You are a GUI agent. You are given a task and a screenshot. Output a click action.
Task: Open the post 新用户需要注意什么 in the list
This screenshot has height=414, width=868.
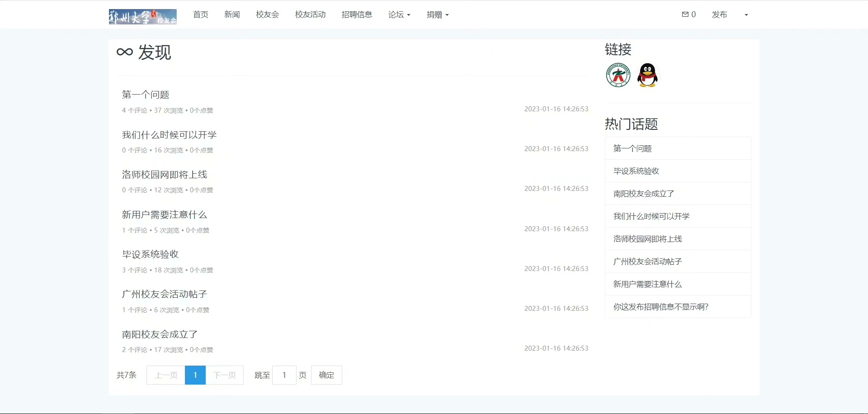[165, 214]
